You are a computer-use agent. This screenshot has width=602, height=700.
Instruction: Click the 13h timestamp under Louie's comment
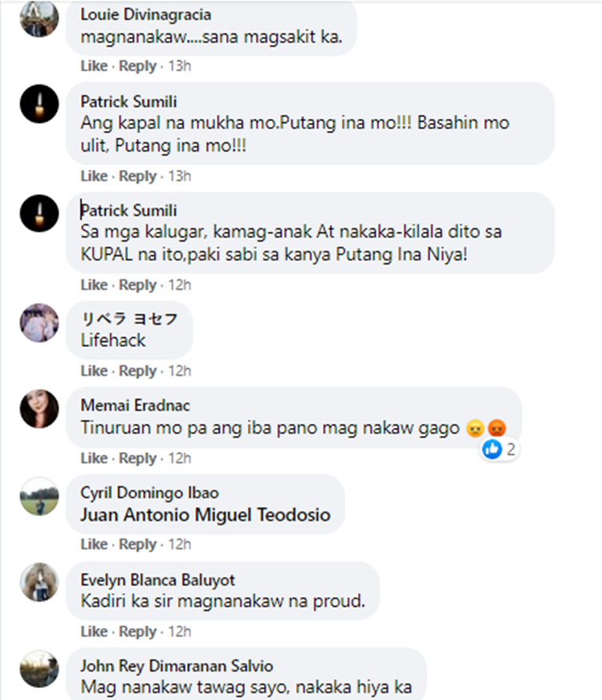[179, 66]
